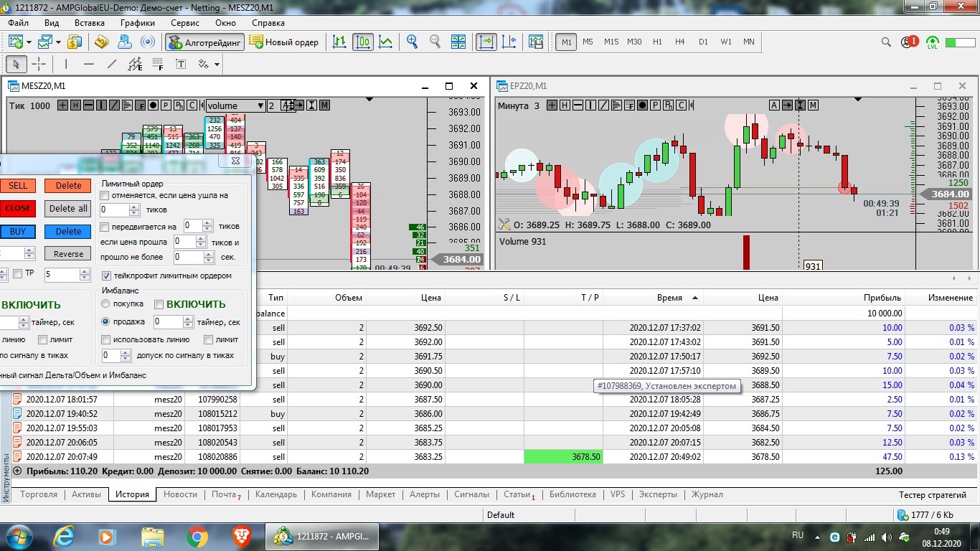Click the SELL button

coord(18,186)
